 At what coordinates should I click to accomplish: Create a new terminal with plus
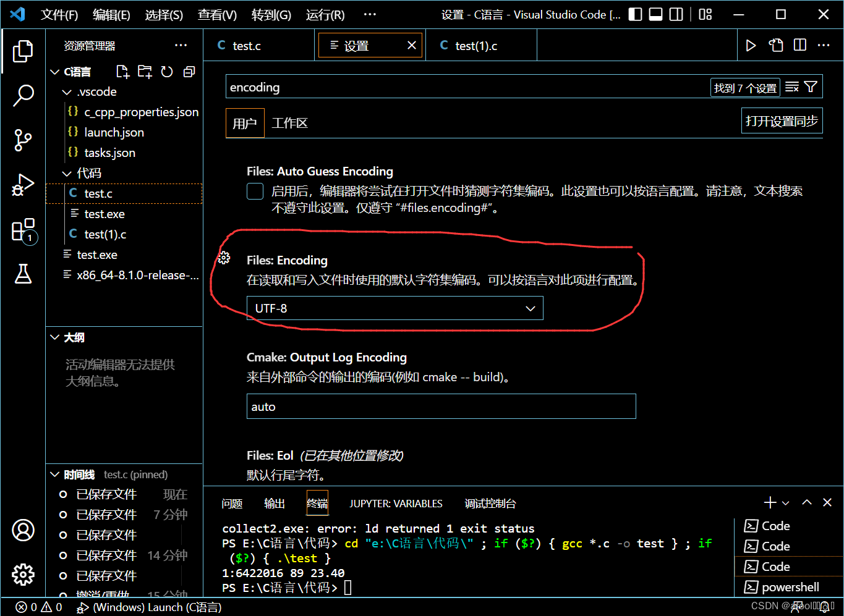tap(770, 502)
